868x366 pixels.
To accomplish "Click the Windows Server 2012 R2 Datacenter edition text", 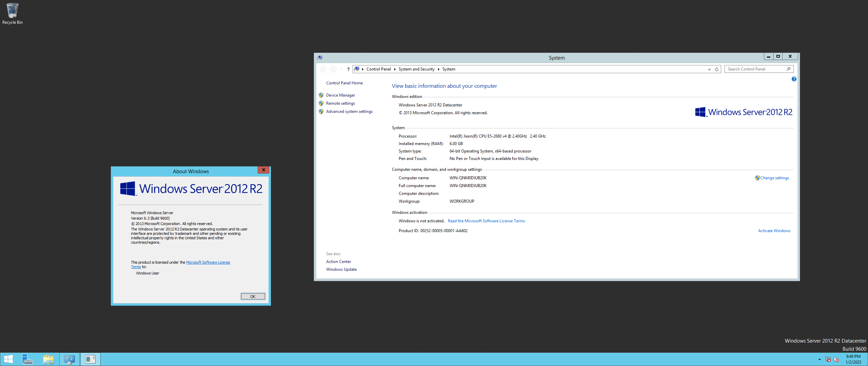I will pyautogui.click(x=430, y=105).
